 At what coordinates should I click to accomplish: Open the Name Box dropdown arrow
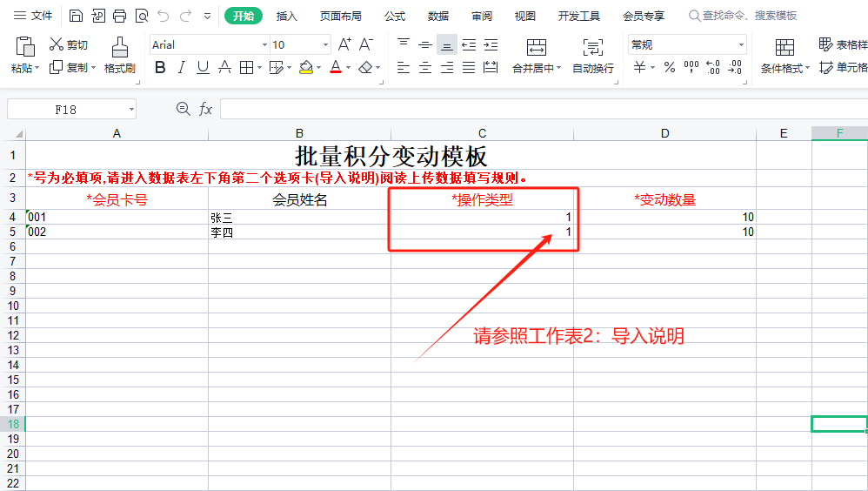click(131, 109)
